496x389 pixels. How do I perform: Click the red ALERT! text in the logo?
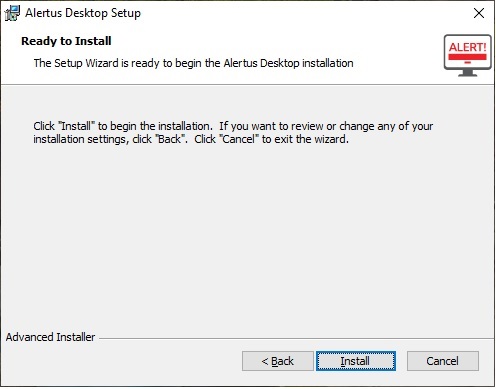tap(468, 47)
